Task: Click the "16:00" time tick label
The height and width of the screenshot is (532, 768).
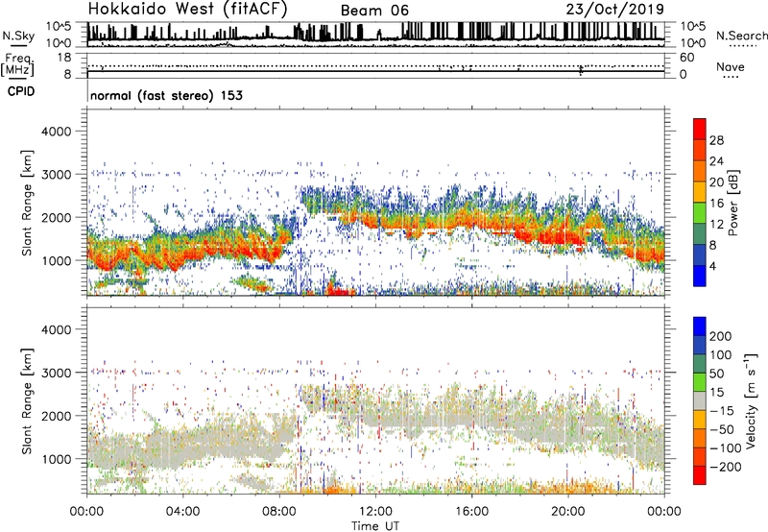Action: click(471, 512)
